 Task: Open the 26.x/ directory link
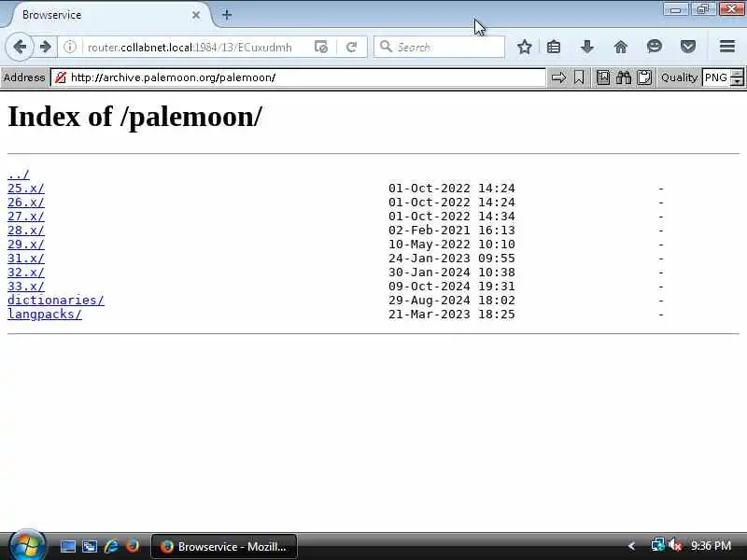(26, 202)
